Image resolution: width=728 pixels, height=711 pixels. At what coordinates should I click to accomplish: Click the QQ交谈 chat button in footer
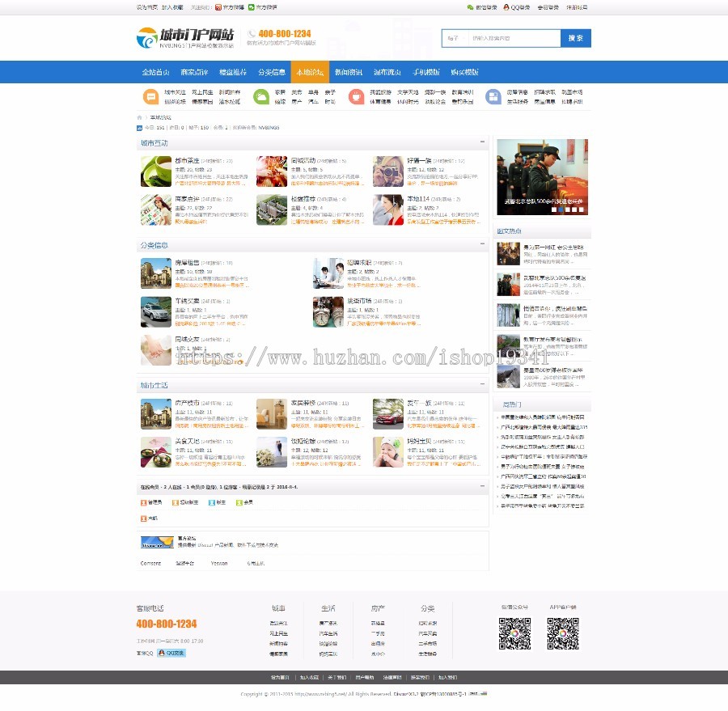point(171,653)
